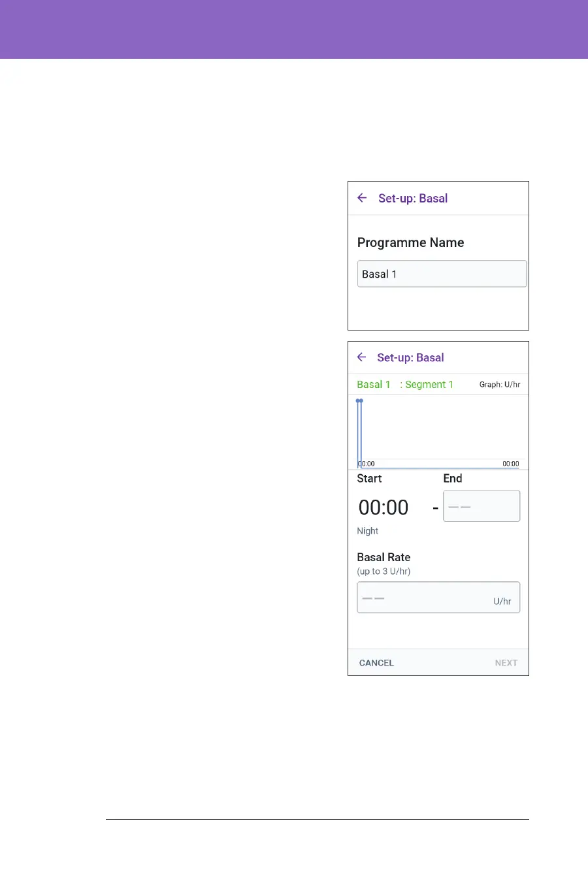Click the green Basal 1 segment heading

click(x=374, y=385)
